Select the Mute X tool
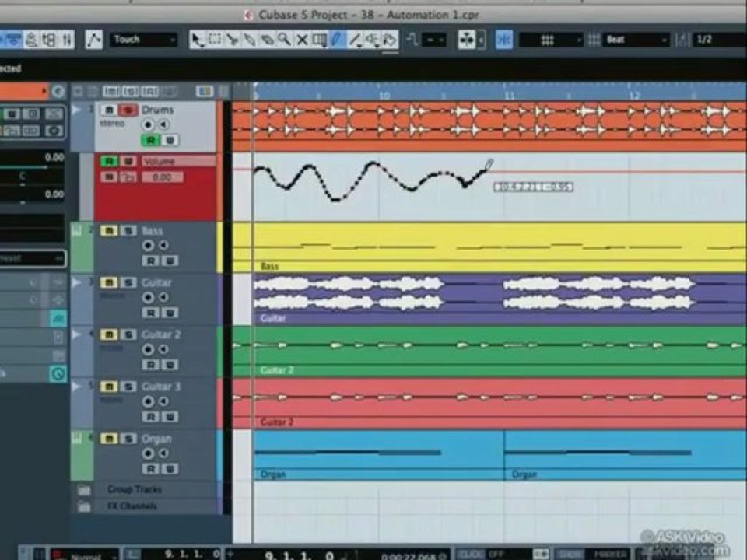 click(302, 40)
